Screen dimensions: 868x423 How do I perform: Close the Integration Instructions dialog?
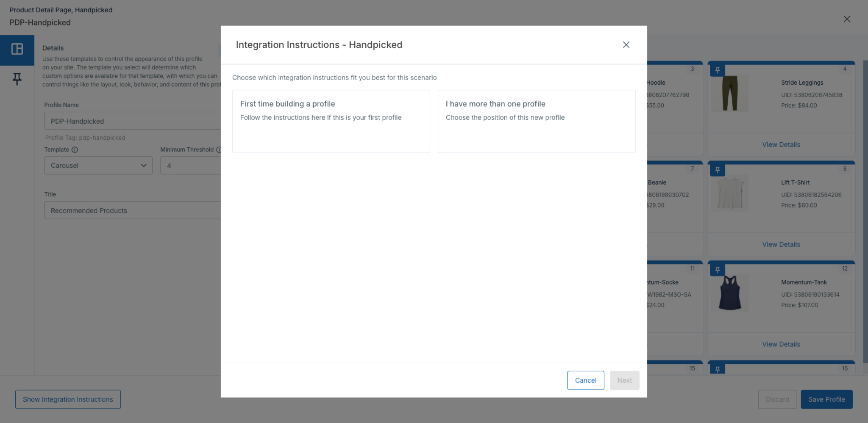(626, 45)
